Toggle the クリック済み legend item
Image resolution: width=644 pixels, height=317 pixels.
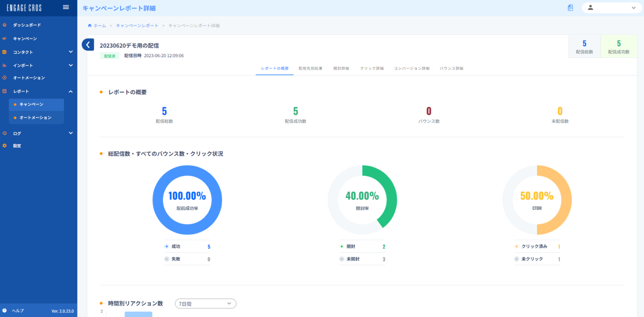[537, 247]
